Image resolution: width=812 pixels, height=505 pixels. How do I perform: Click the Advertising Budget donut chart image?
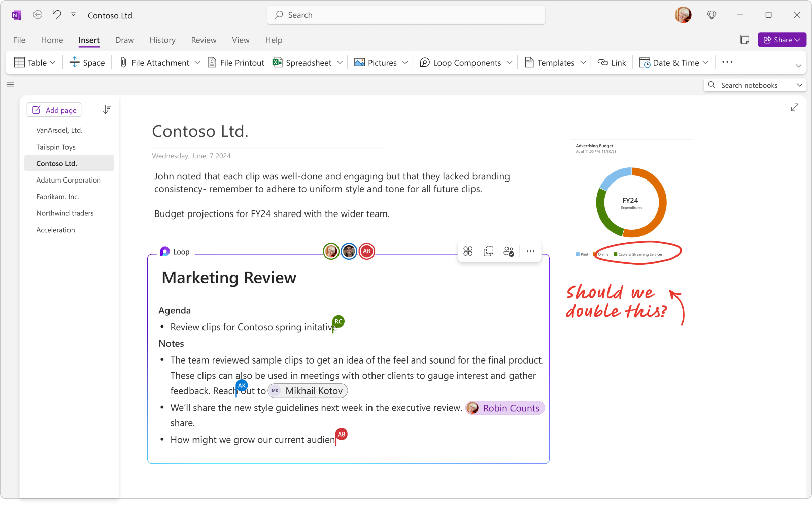pos(631,200)
